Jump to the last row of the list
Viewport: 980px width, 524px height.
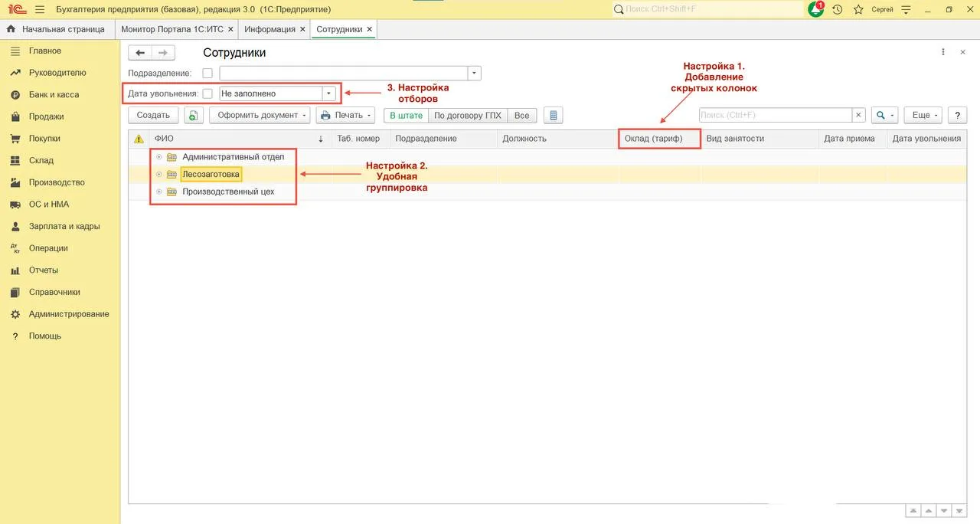(x=960, y=511)
